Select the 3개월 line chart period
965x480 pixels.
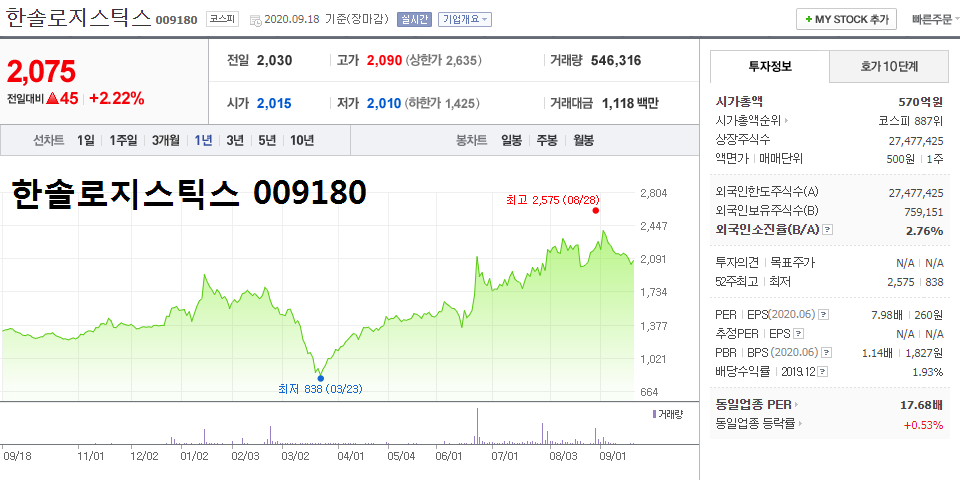tap(166, 140)
